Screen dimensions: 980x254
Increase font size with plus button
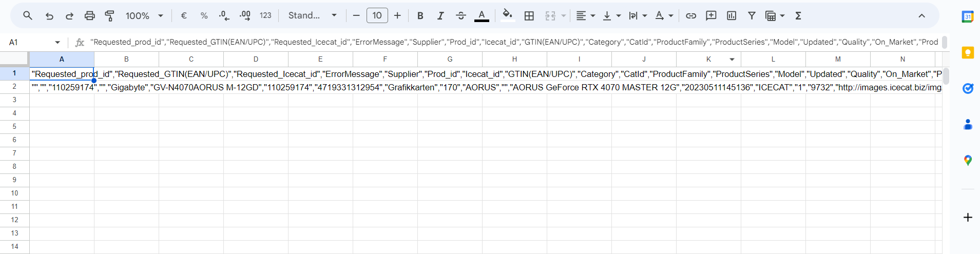tap(397, 16)
